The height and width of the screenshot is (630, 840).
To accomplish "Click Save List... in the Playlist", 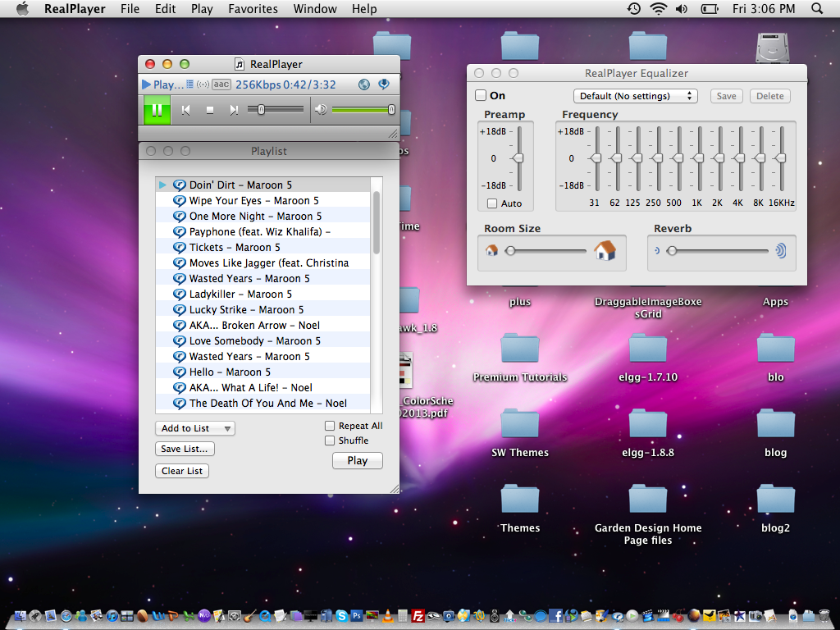I will [185, 449].
